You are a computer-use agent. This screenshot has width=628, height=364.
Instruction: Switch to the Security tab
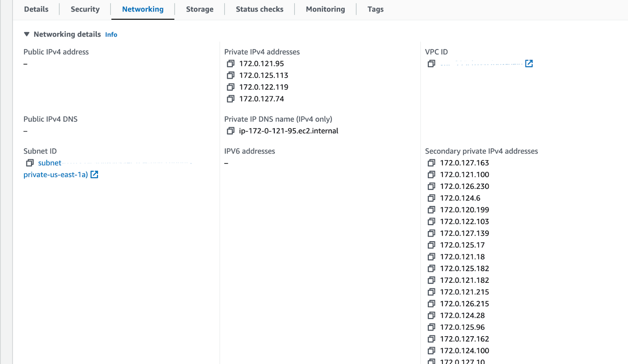pyautogui.click(x=85, y=9)
